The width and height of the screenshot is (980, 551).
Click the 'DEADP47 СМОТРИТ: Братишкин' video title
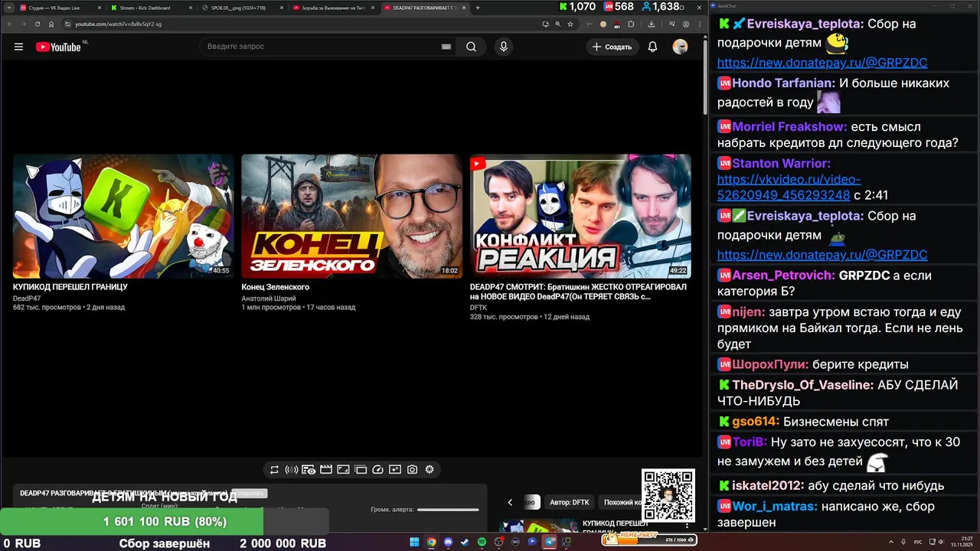pyautogui.click(x=578, y=292)
